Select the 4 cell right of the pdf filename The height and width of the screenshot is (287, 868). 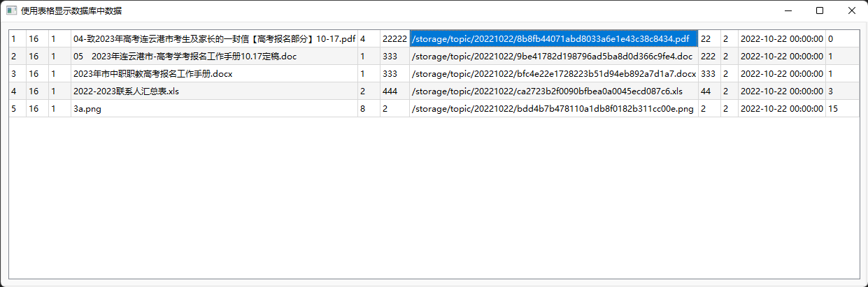coord(369,39)
